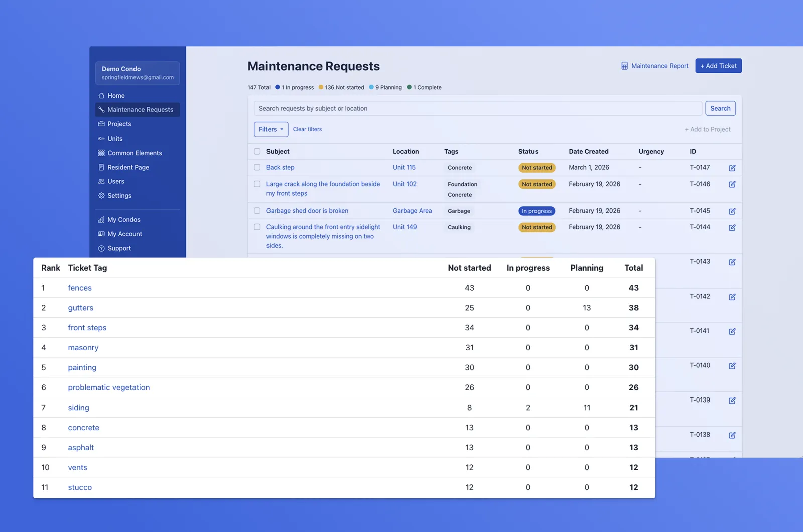Image resolution: width=803 pixels, height=532 pixels.
Task: Open the Back step request
Action: click(280, 167)
